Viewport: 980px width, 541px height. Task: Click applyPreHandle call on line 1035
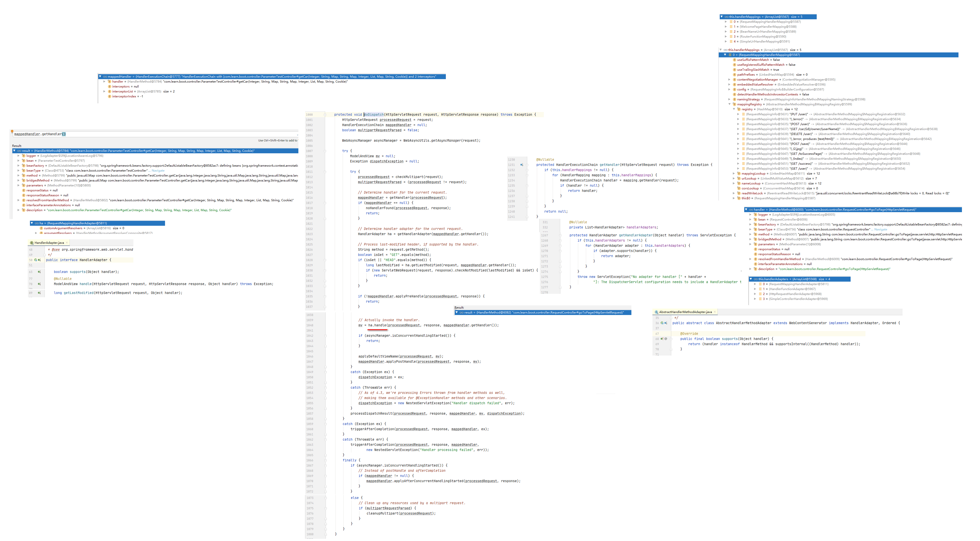pos(407,296)
